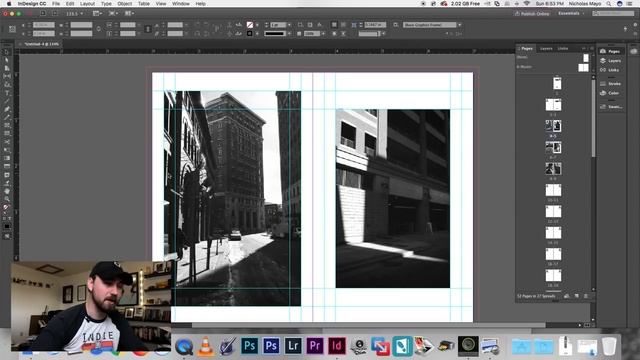640x360 pixels.
Task: Open Premiere Pro from the Dock
Action: coord(315,346)
